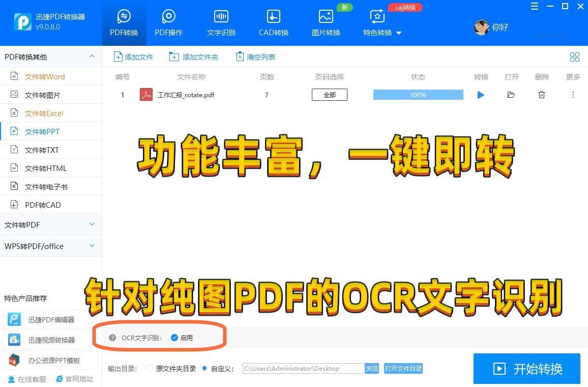The width and height of the screenshot is (588, 387).
Task: Click the TXT icon beside 文件转TXT
Action: coord(14,149)
